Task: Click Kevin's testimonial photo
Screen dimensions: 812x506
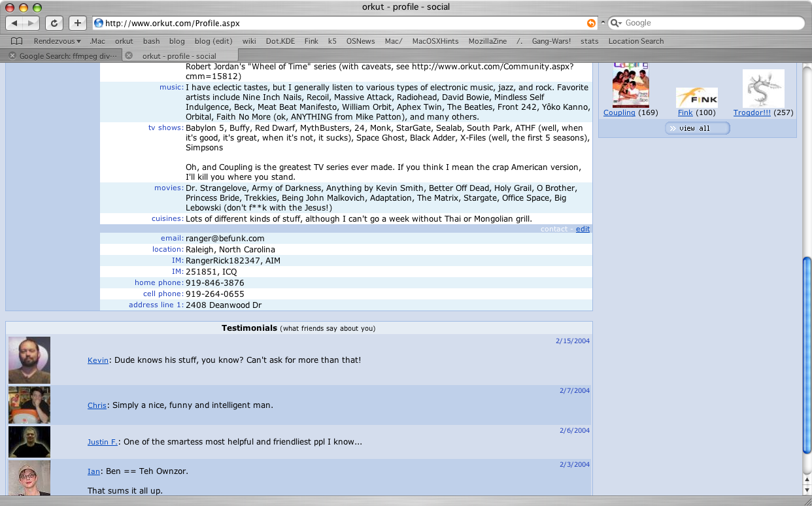Action: [29, 360]
